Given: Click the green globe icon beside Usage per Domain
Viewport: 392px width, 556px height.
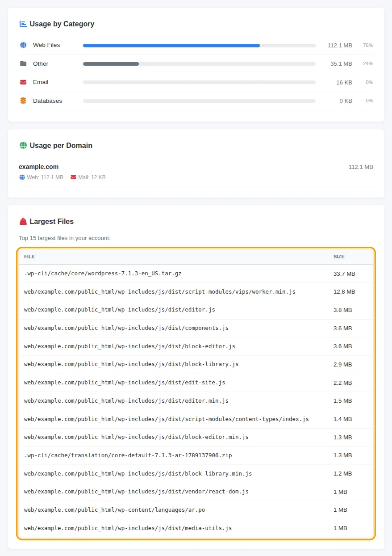Looking at the screenshot, I should coord(23,145).
